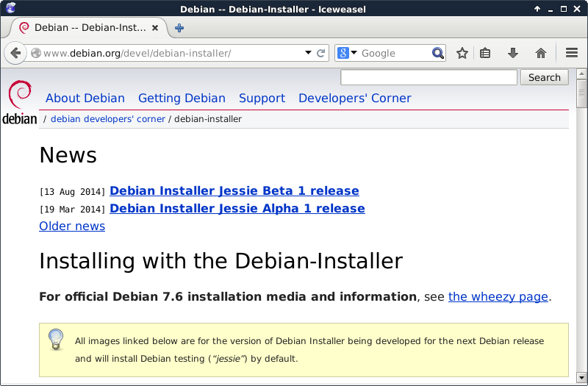Bookmark this page with the star icon

pyautogui.click(x=462, y=53)
